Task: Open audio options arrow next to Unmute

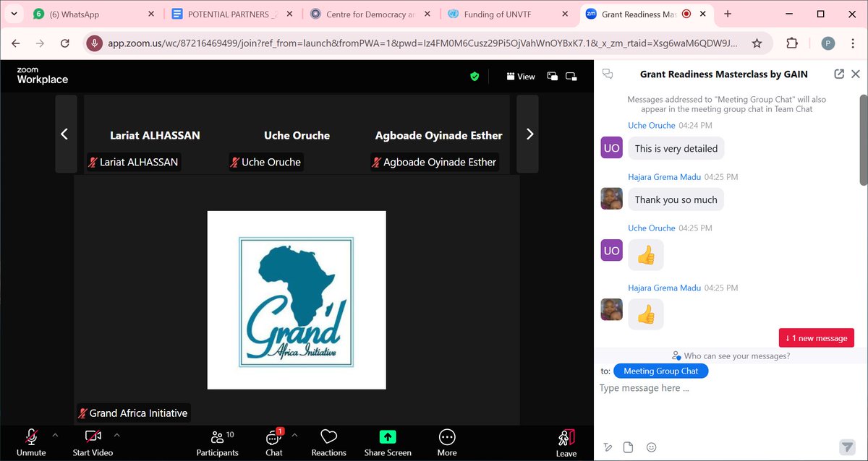Action: tap(54, 436)
